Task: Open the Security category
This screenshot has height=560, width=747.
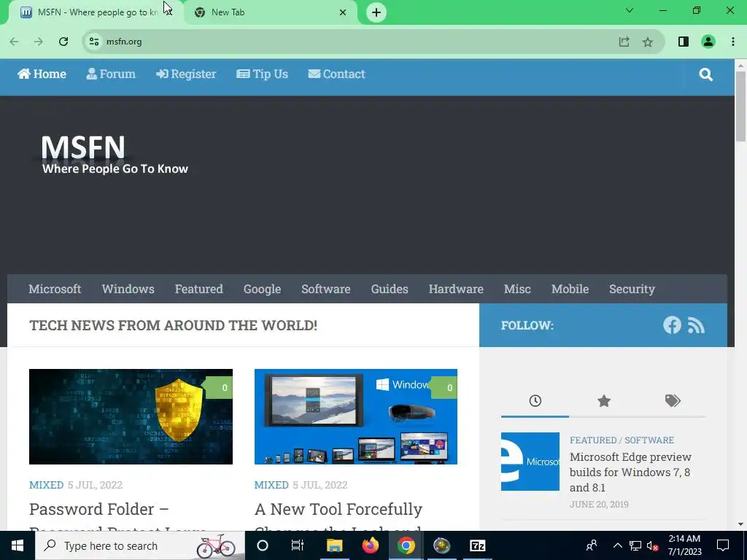Action: pos(632,289)
